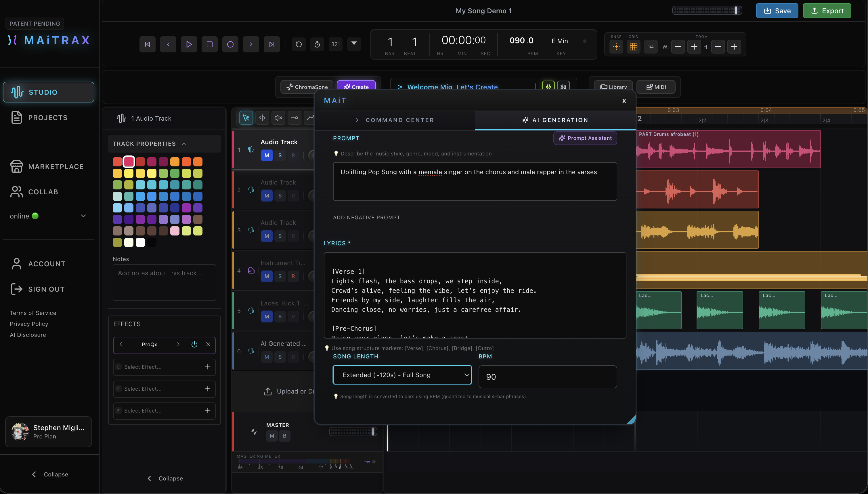Select the mute speaker tool
Viewport: 868px width, 494px height.
(x=278, y=118)
